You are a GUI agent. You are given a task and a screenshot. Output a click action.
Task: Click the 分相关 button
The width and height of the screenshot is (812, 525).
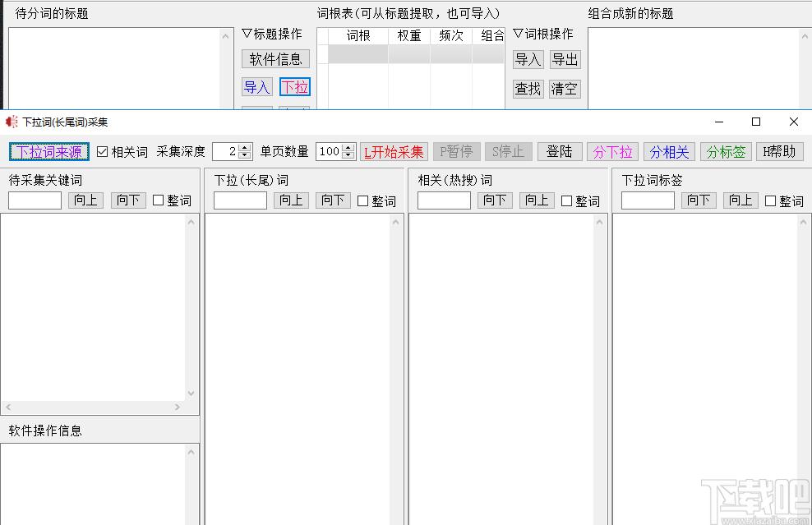pyautogui.click(x=670, y=152)
